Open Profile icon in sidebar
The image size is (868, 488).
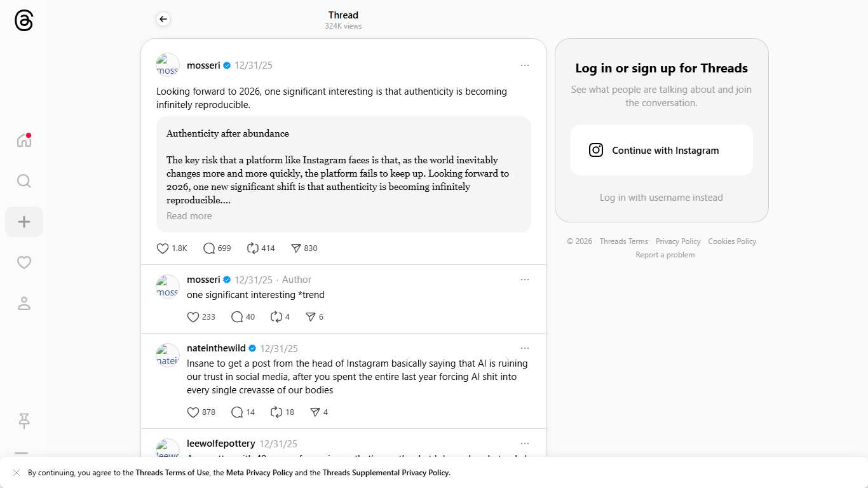(x=24, y=303)
